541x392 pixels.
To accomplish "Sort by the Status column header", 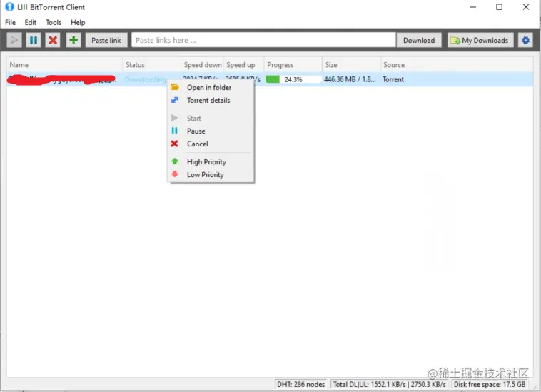I will tap(152, 65).
